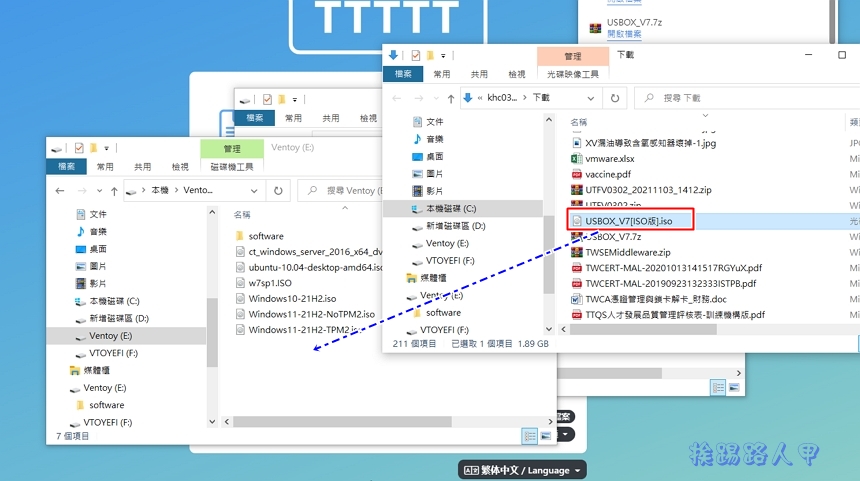The image size is (860, 481).
Task: Select TTQS人才發展品質管理評核表 pdf file
Action: (675, 315)
